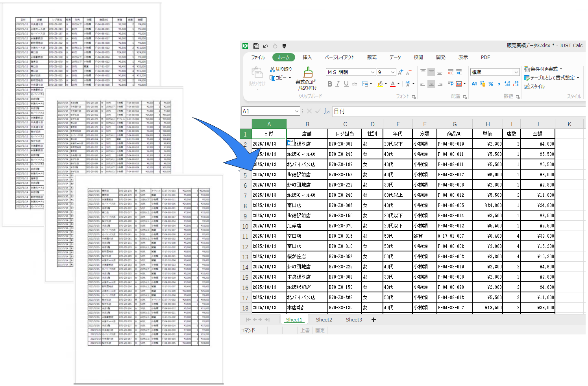The image size is (588, 386).
Task: Click the save icon in the title bar
Action: 256,46
